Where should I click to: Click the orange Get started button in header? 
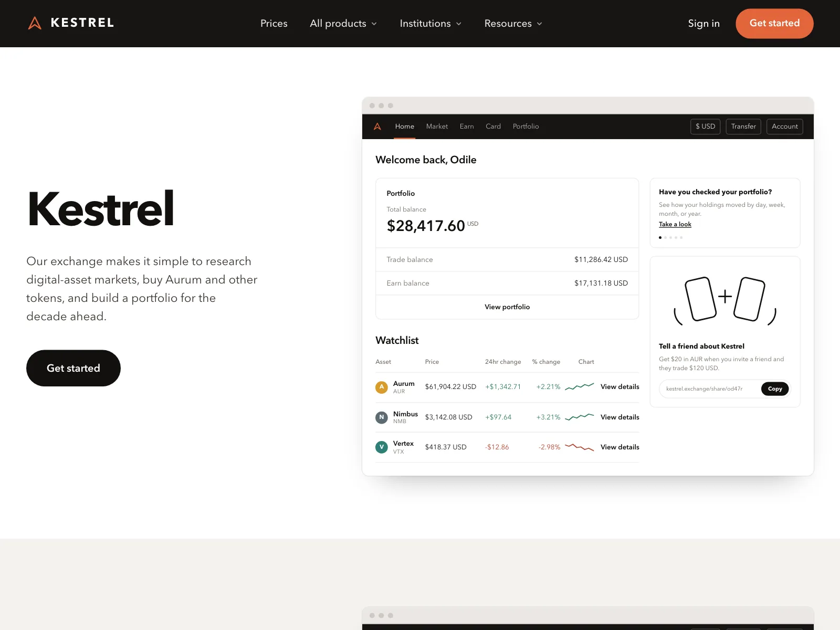(x=774, y=24)
